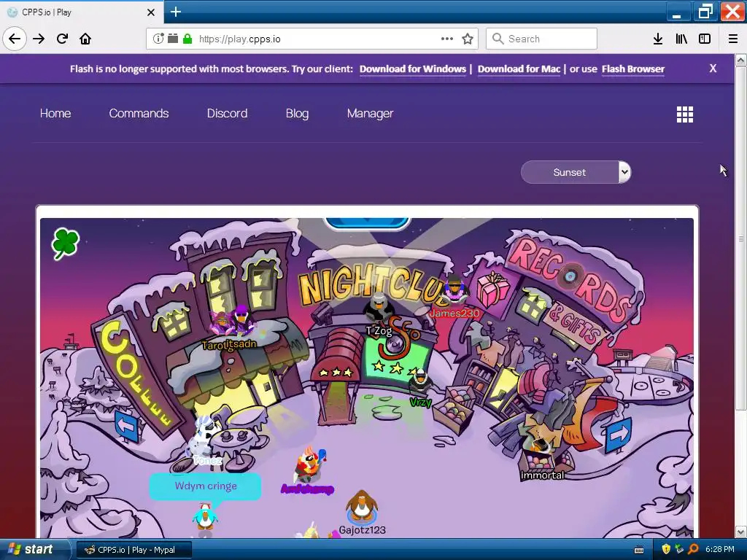The image size is (747, 560).
Task: Click the scrollbar down arrow
Action: [x=741, y=532]
